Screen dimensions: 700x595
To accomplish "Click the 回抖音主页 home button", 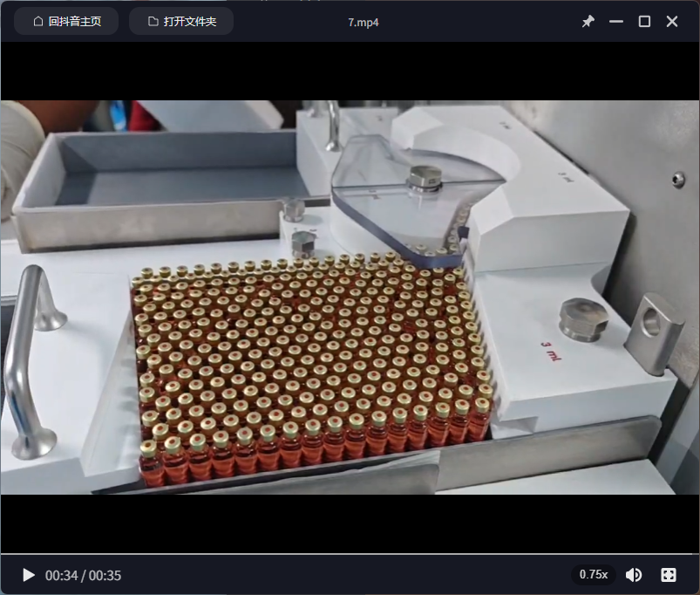I will click(66, 22).
